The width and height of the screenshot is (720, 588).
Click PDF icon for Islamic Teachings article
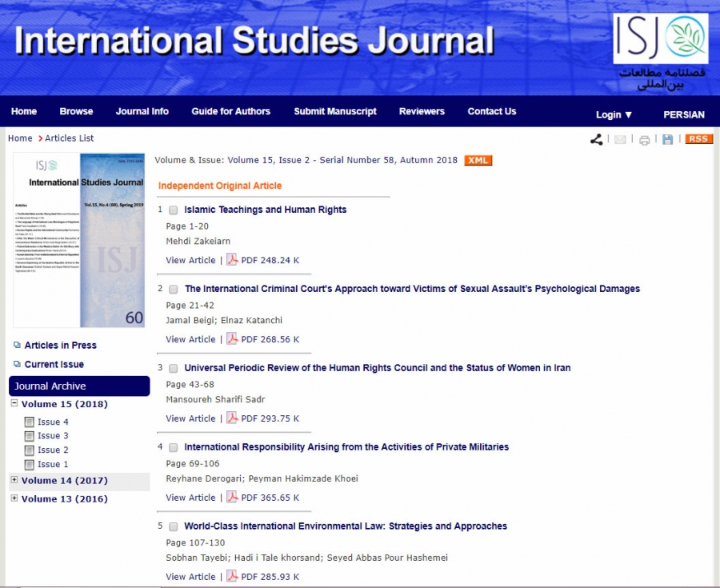(x=232, y=260)
